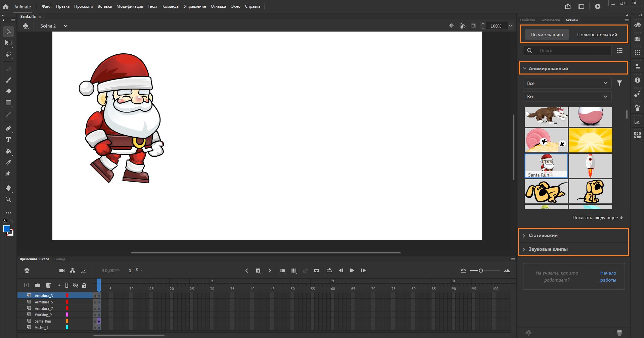
Task: Switch to the Свойства tab
Action: (x=527, y=20)
